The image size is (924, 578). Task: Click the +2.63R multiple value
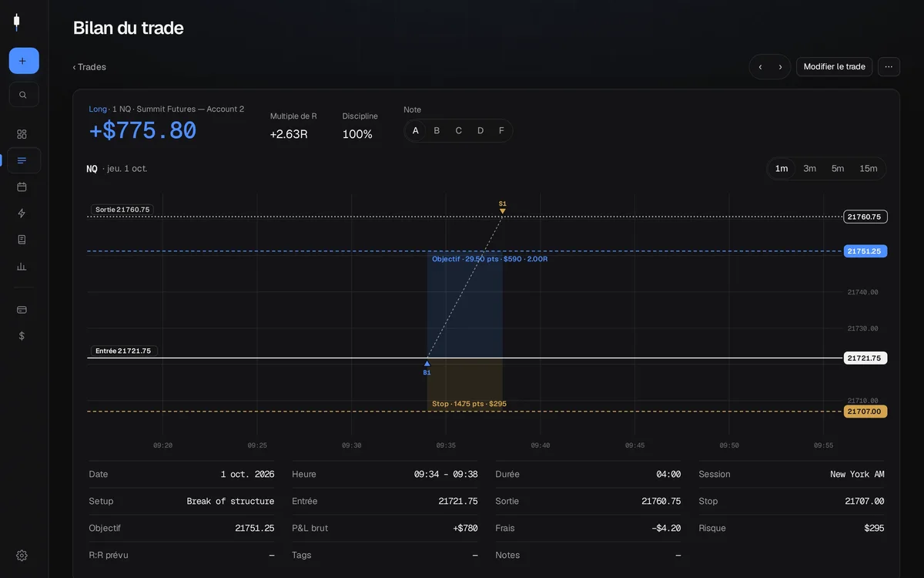click(289, 134)
